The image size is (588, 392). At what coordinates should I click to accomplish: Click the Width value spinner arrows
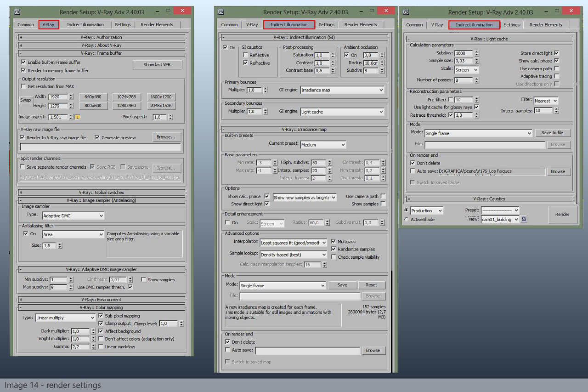[71, 97]
